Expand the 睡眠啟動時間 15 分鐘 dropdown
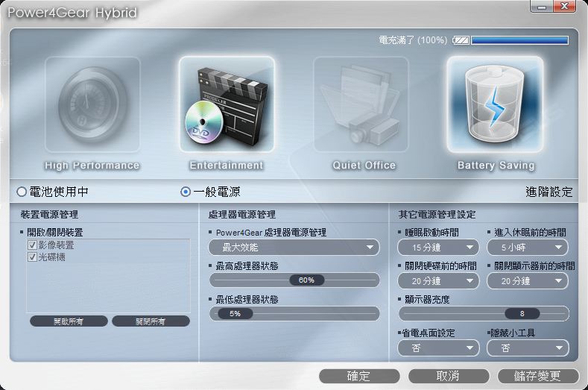Viewport: 588px width, 390px height. click(x=437, y=248)
